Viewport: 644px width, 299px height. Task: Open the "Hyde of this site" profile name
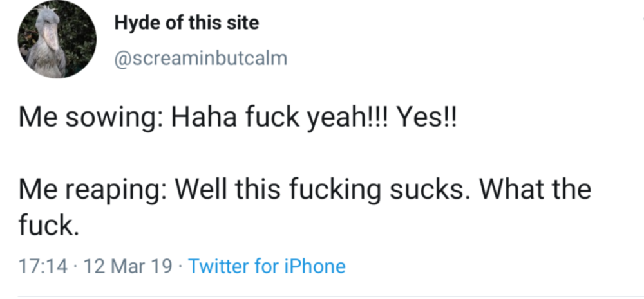(186, 24)
